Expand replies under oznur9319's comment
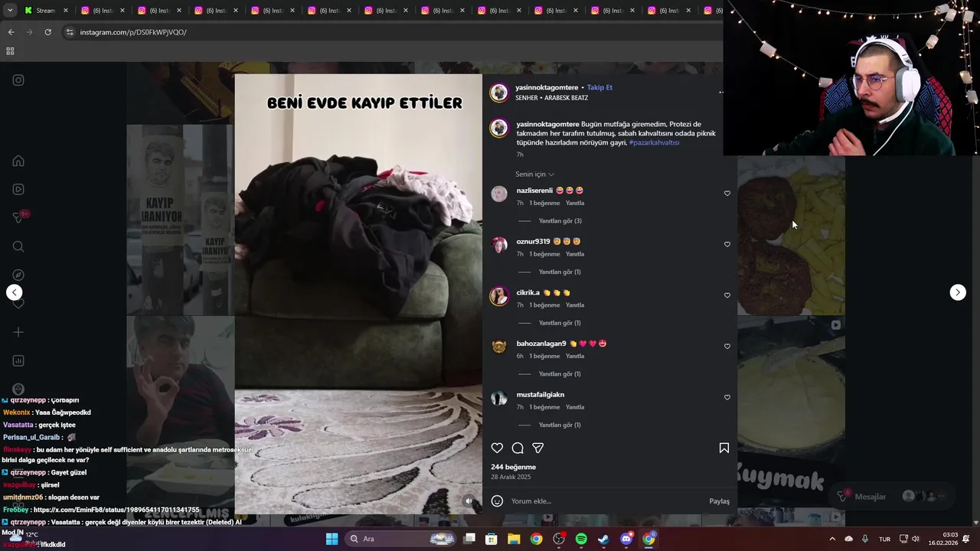 click(x=560, y=272)
